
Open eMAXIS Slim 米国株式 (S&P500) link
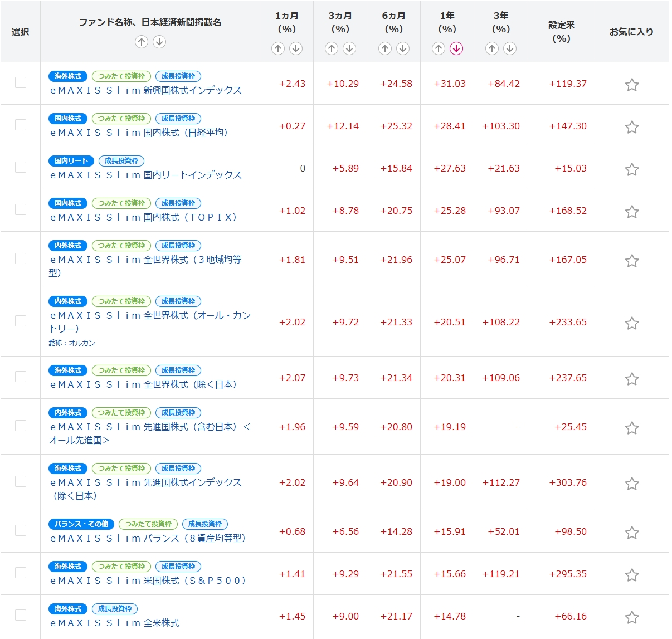point(148,581)
